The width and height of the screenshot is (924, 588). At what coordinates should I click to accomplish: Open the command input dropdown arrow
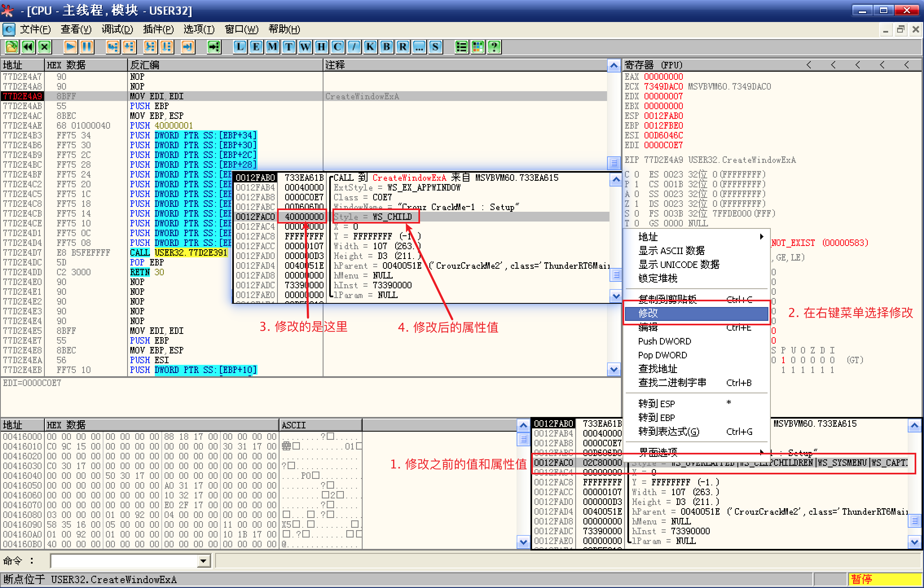[203, 561]
